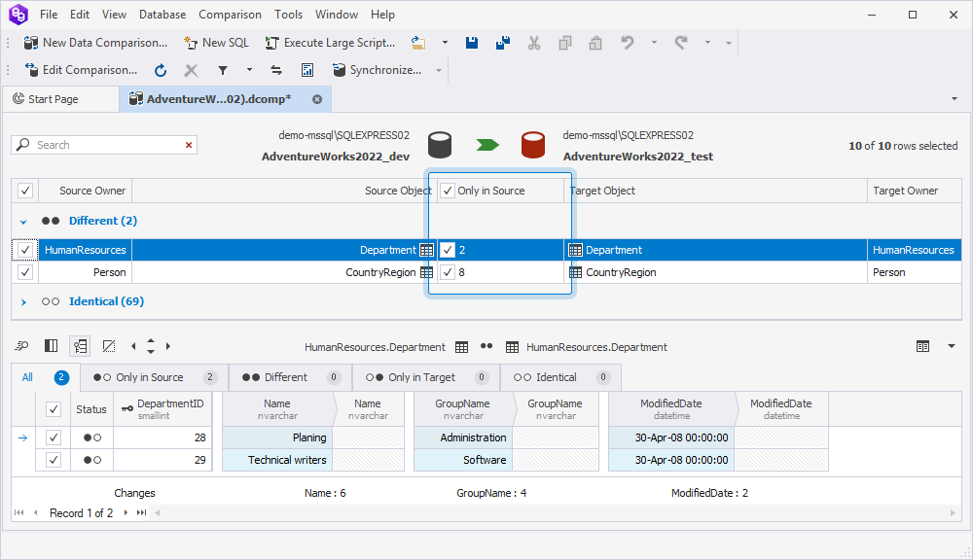This screenshot has width=973, height=560.
Task: Click the Save icon in toolbar
Action: click(x=472, y=43)
